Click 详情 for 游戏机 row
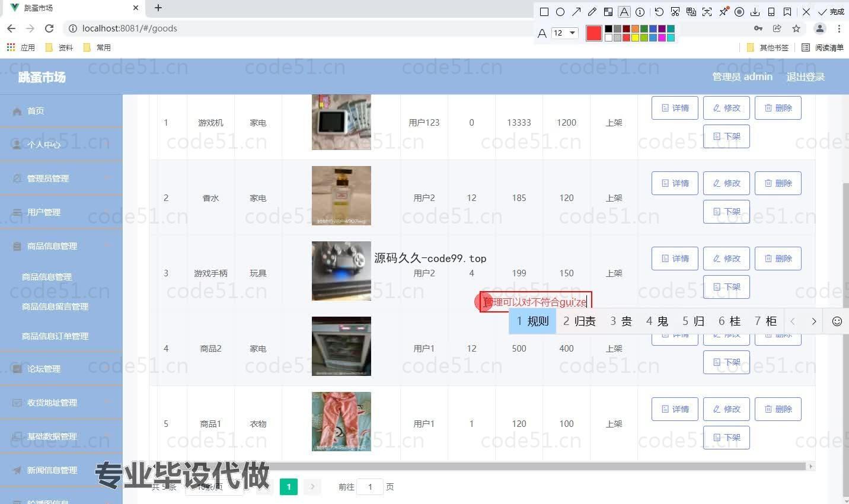 675,108
